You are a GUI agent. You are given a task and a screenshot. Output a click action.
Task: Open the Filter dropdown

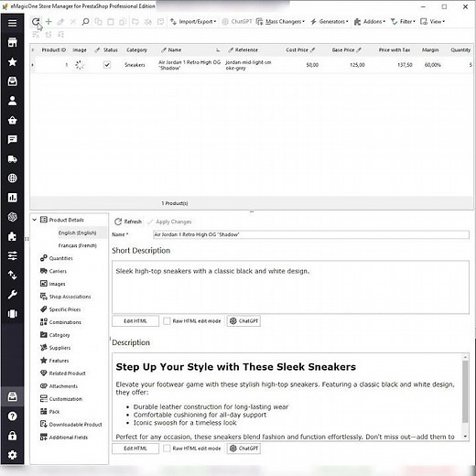tap(403, 21)
